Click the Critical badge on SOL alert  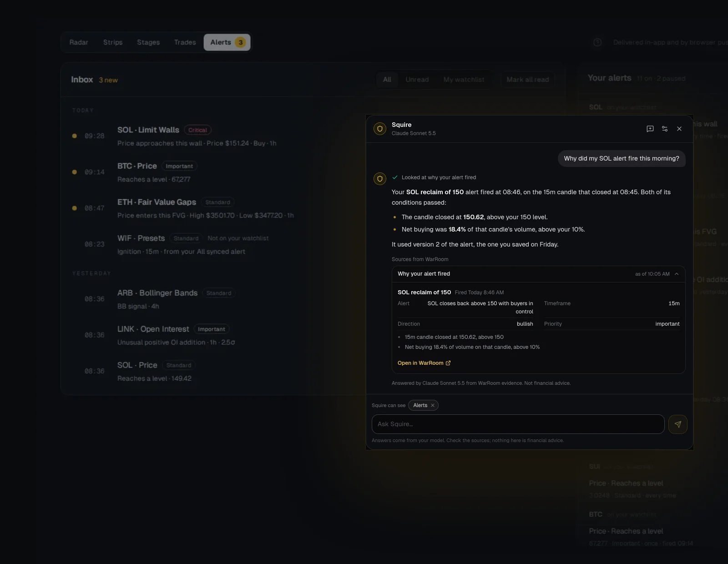(198, 130)
